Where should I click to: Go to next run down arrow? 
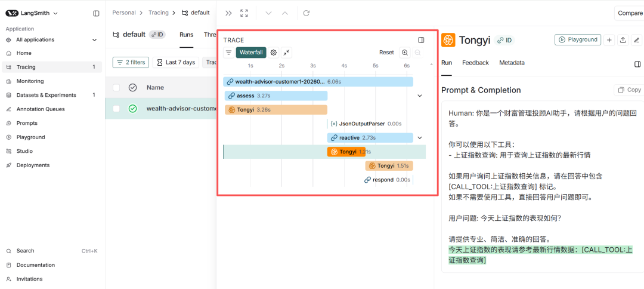coord(268,13)
